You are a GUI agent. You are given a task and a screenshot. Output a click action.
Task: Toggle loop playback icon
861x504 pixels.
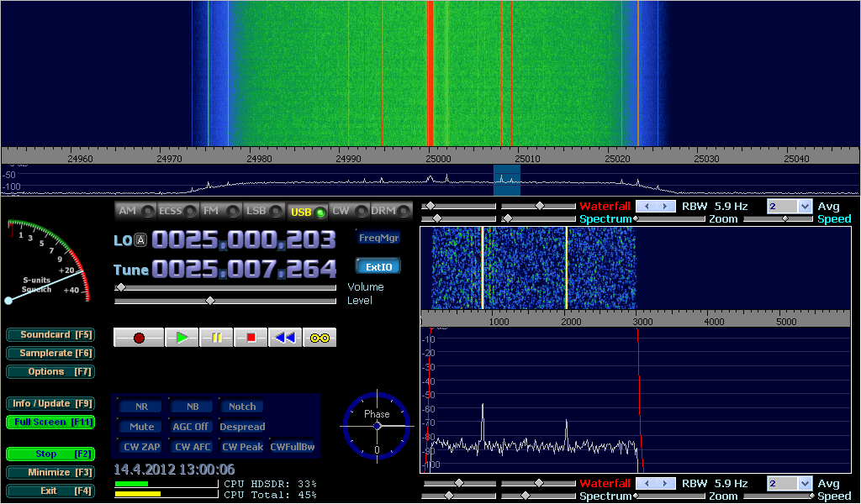point(320,338)
